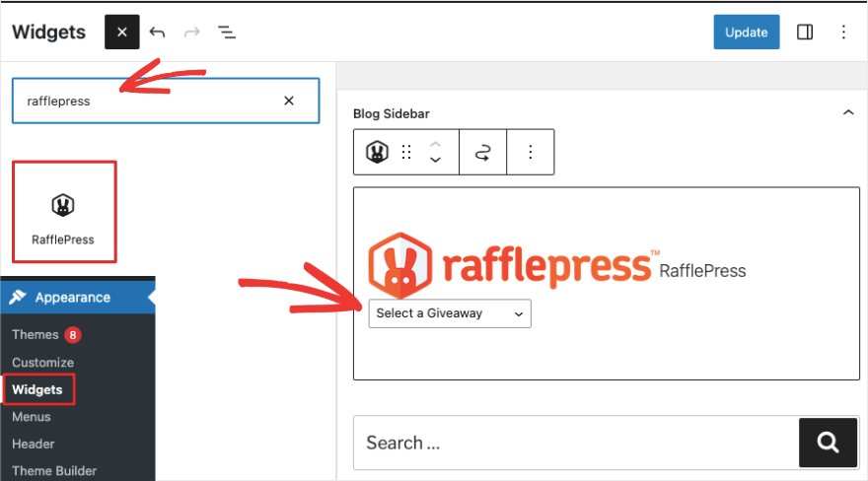Viewport: 868px width, 481px height.
Task: Open the Menus submenu item
Action: [32, 416]
